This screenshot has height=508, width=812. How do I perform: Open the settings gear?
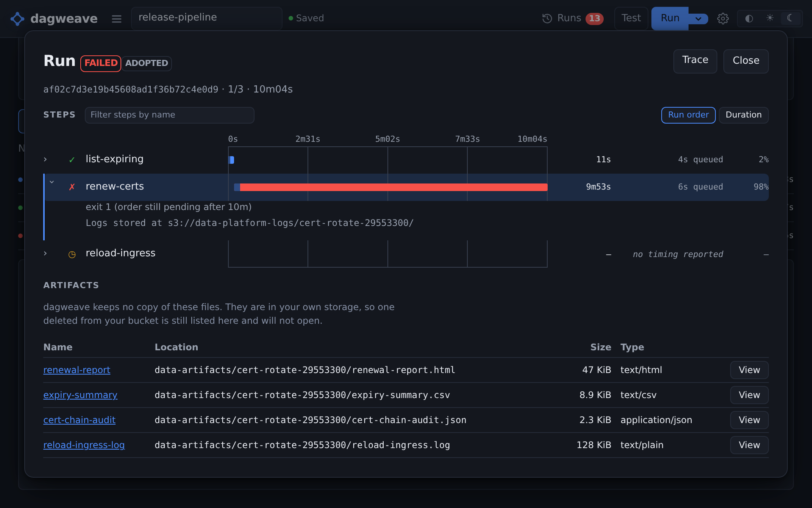[x=723, y=19]
